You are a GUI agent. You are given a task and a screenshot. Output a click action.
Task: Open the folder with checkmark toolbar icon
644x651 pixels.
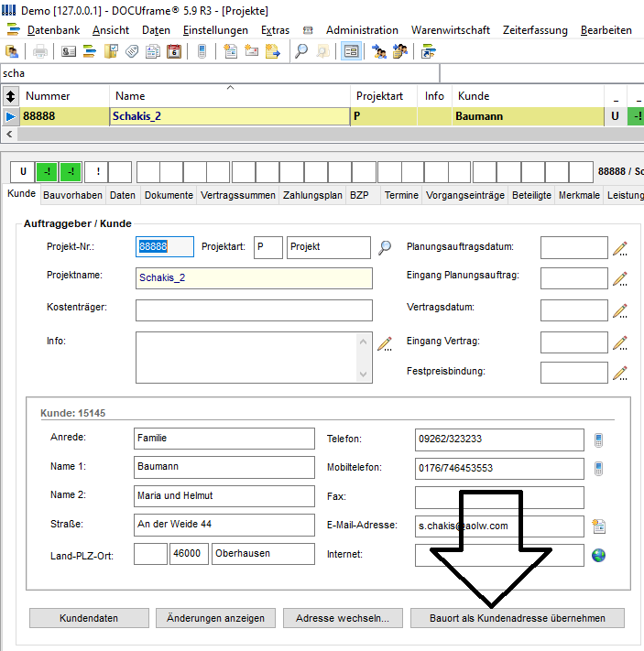point(111,52)
